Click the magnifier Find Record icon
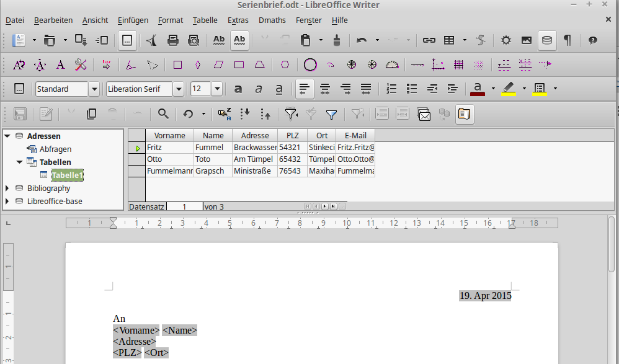 [x=163, y=114]
